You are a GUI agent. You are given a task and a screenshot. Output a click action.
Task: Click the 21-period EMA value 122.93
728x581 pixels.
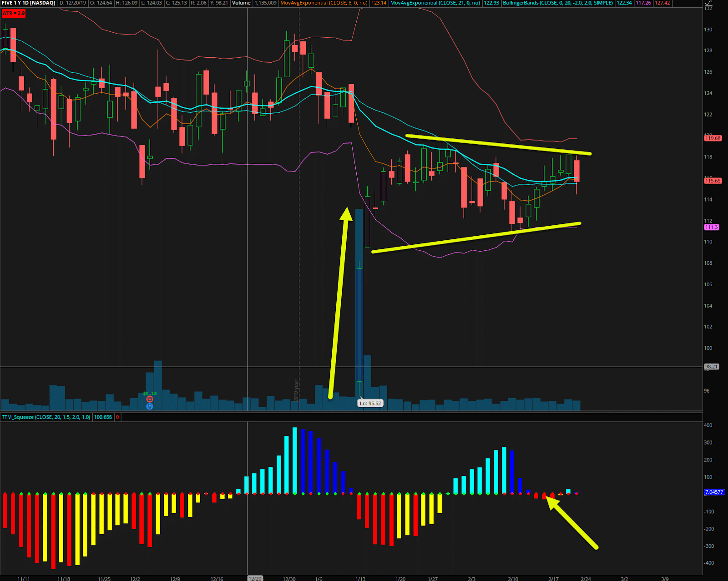point(491,3)
